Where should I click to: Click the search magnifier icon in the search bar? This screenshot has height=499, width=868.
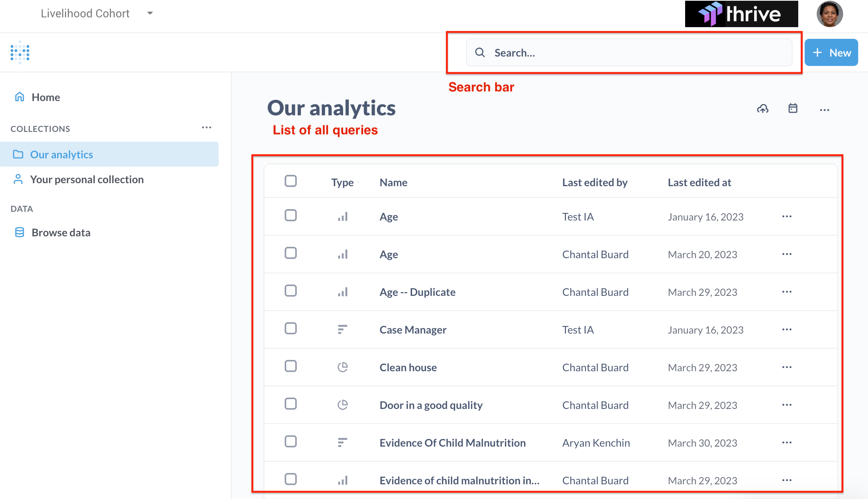coord(480,52)
